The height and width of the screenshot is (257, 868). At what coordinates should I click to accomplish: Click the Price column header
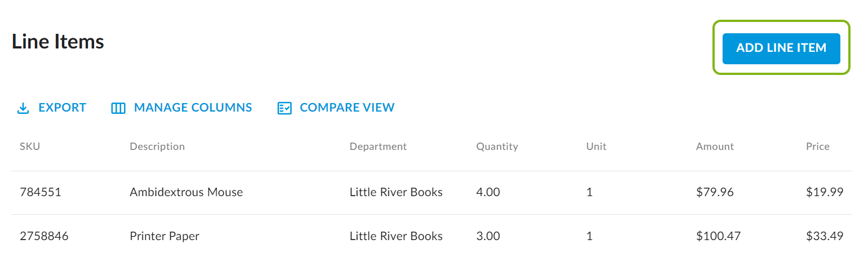pyautogui.click(x=818, y=147)
